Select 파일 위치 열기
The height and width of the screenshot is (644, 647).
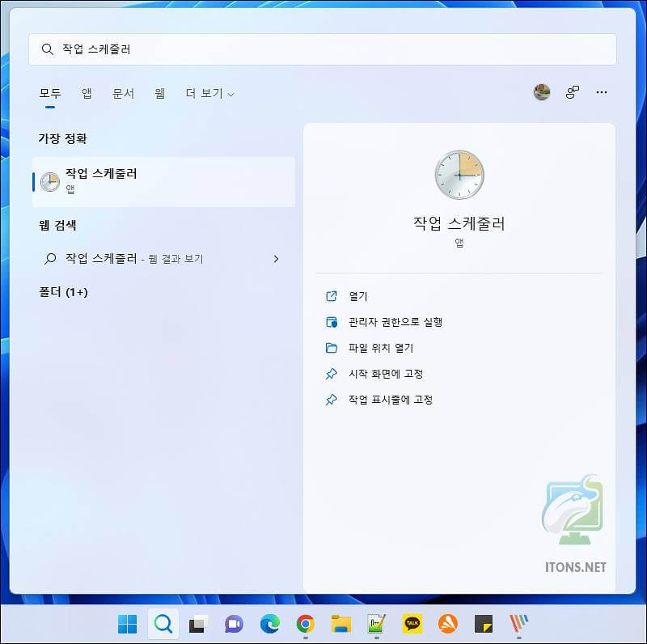click(381, 348)
